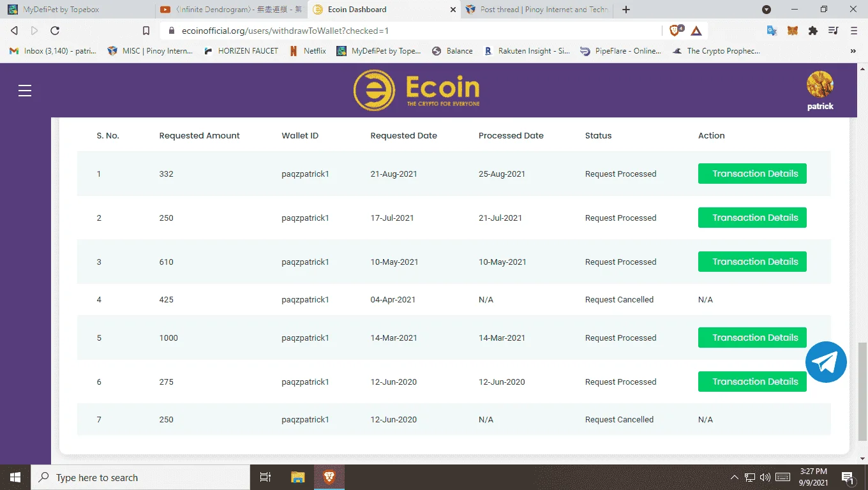The image size is (868, 490).
Task: Click the Brave browser taskbar icon
Action: pyautogui.click(x=329, y=477)
